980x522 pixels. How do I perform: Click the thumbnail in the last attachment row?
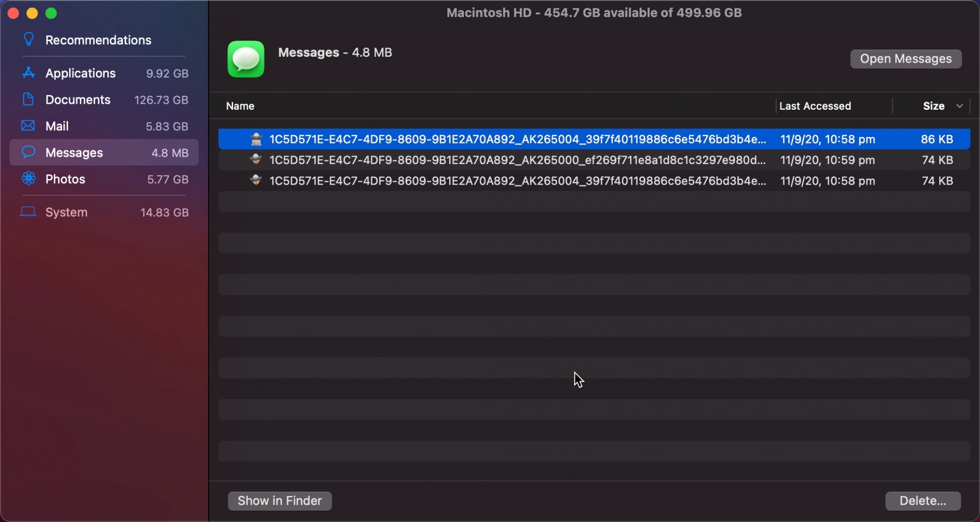[x=256, y=181]
